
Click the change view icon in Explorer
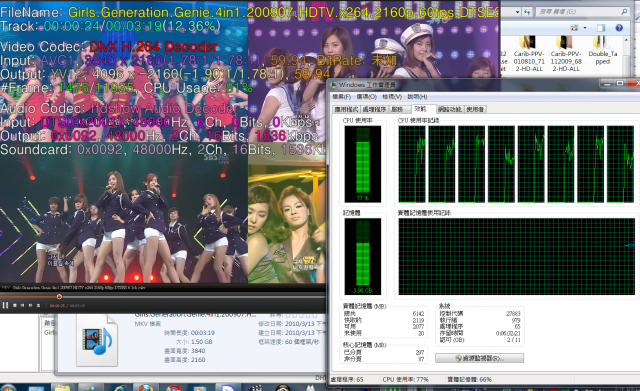[x=574, y=28]
